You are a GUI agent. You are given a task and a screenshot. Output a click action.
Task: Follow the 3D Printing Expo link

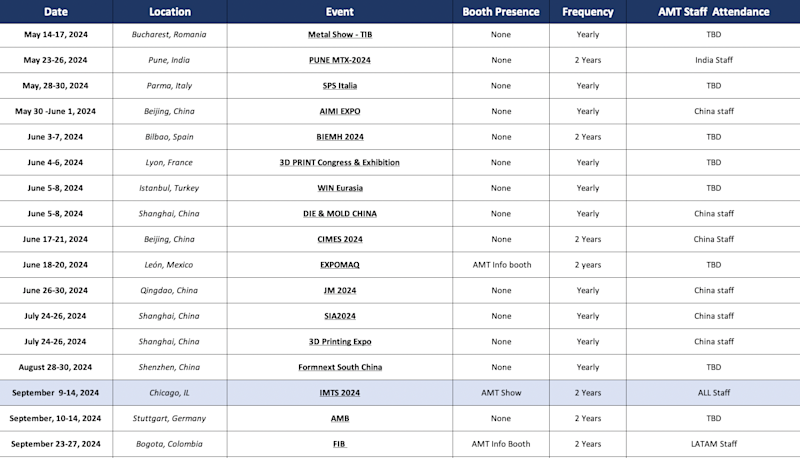pos(340,341)
